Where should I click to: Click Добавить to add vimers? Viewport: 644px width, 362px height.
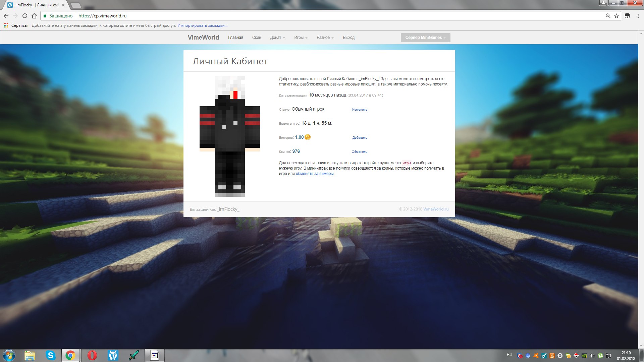click(x=360, y=138)
